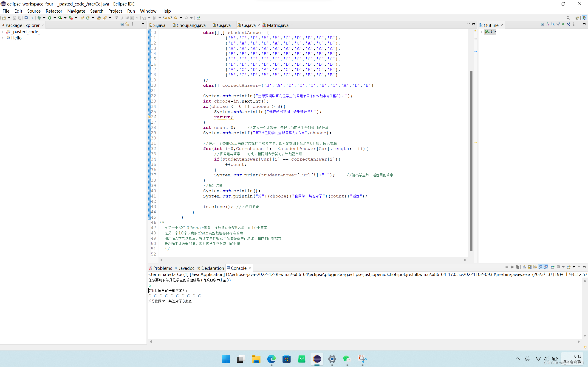
Task: Click the New Java Class icon
Action: point(88,18)
